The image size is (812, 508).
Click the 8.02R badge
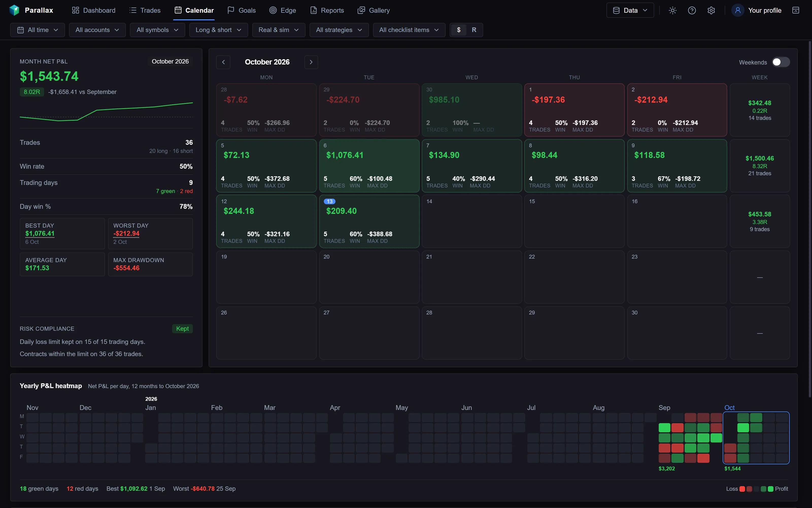[x=32, y=92]
